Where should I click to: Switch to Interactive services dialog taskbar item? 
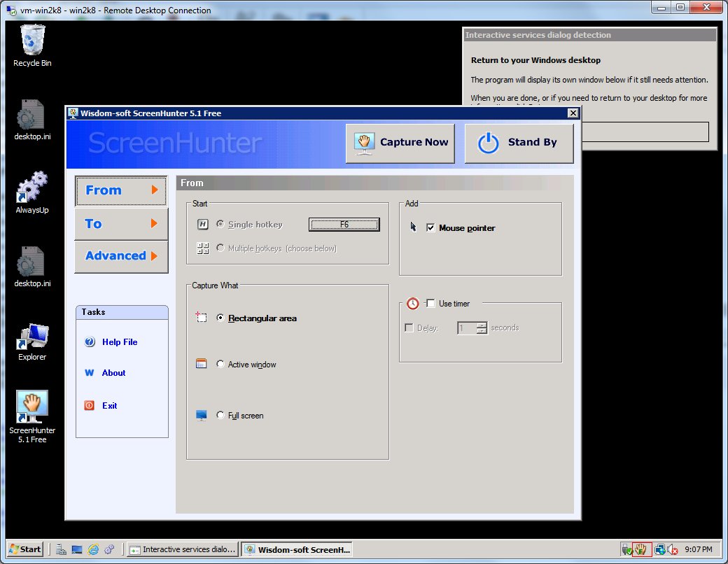pyautogui.click(x=183, y=549)
